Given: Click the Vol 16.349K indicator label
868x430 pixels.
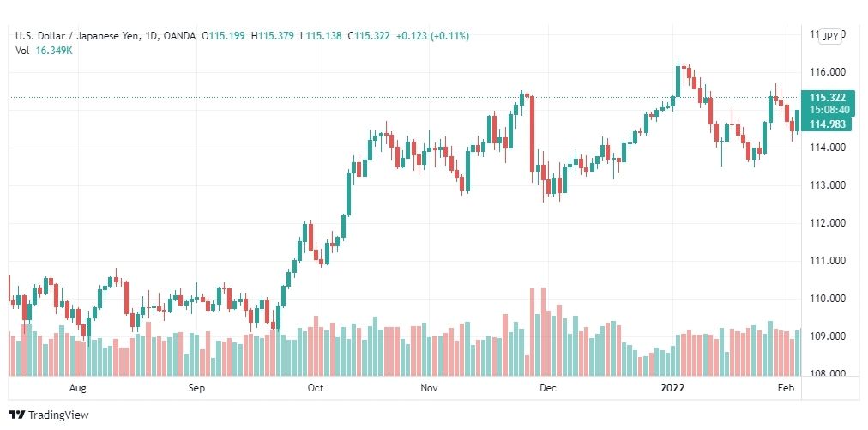Looking at the screenshot, I should (45, 50).
